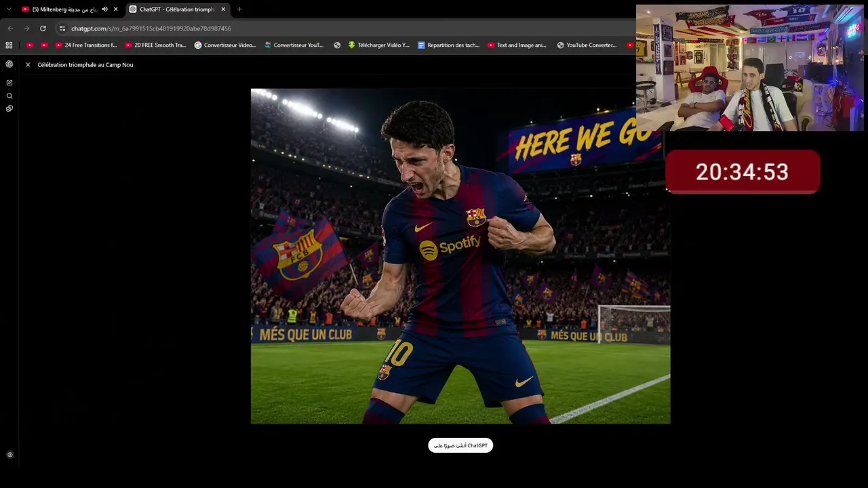Go back to the previous page

pos(9,28)
